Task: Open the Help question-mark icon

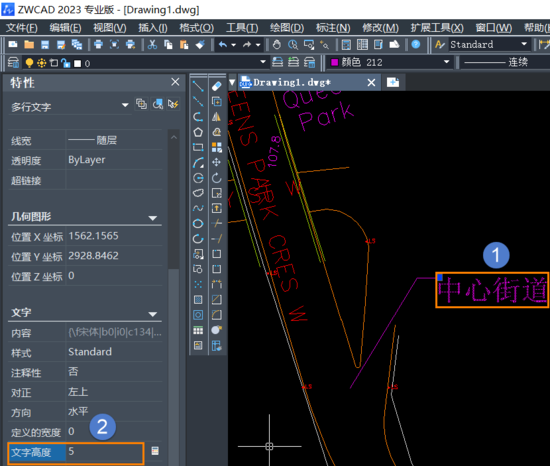Action: 416,45
